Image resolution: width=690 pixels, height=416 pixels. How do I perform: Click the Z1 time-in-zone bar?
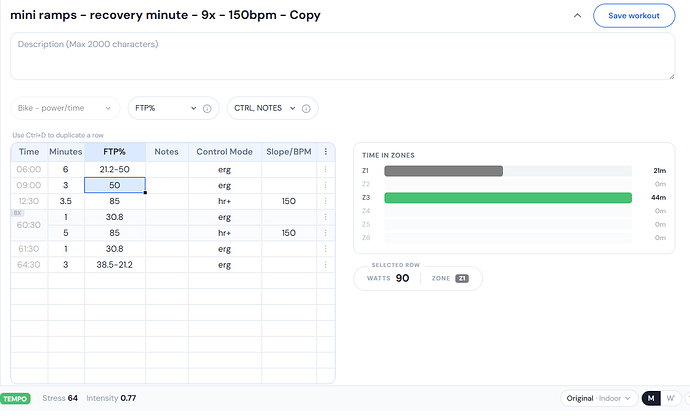(444, 171)
